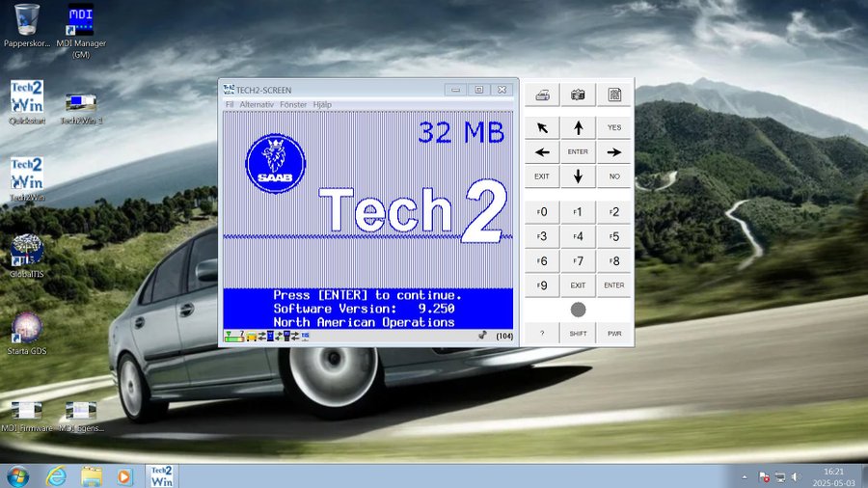The width and height of the screenshot is (868, 488).
Task: Open the Tech2Win Quickstart desktop icon
Action: (x=27, y=102)
